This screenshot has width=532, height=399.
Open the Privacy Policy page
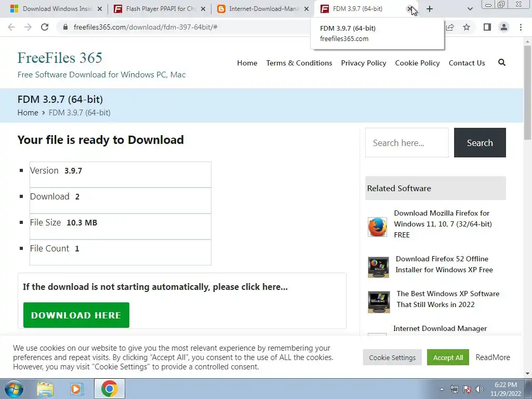tap(363, 63)
